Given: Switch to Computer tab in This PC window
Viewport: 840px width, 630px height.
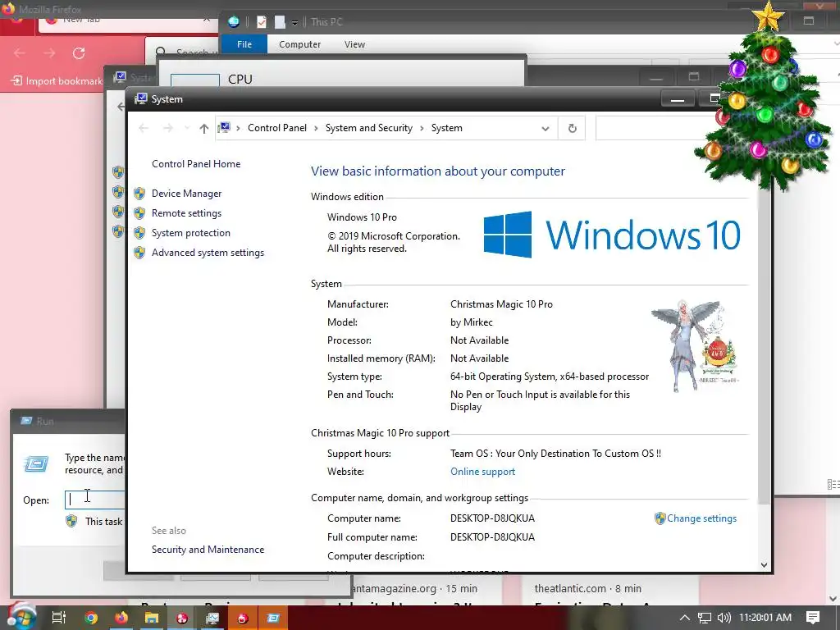Looking at the screenshot, I should (299, 44).
